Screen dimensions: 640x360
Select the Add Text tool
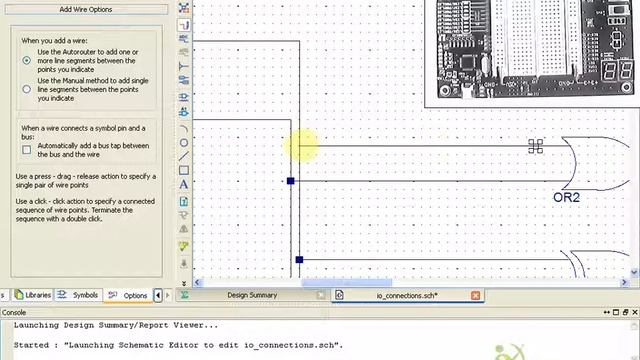[x=184, y=184]
